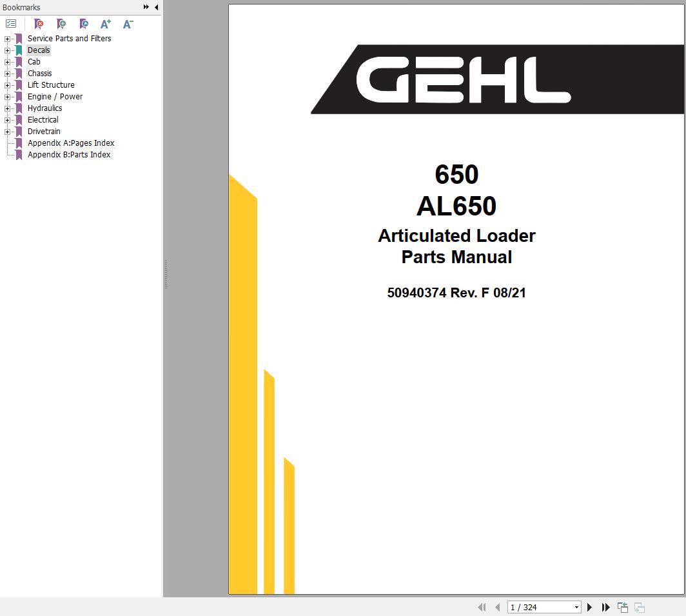Image resolution: width=686 pixels, height=616 pixels.
Task: Go to the previous page
Action: click(x=498, y=607)
